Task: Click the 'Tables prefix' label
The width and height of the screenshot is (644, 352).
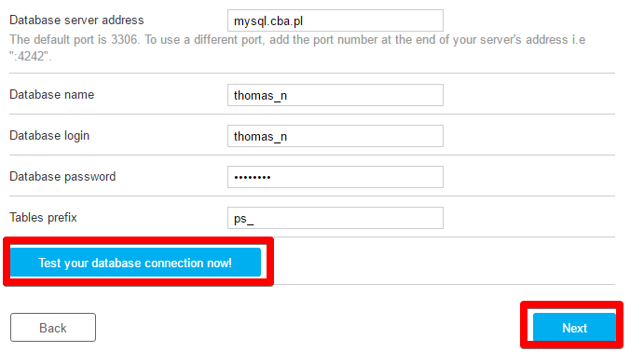Action: click(43, 217)
